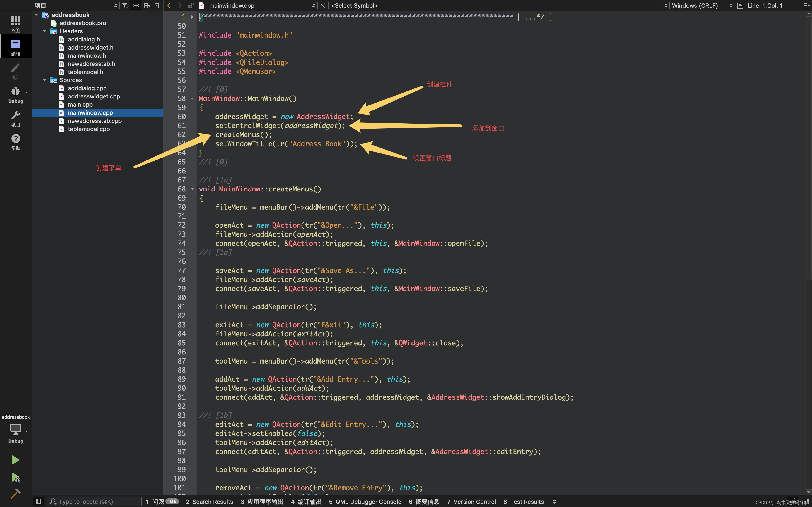Collapse the Sources folder
The image size is (812, 507).
point(44,80)
